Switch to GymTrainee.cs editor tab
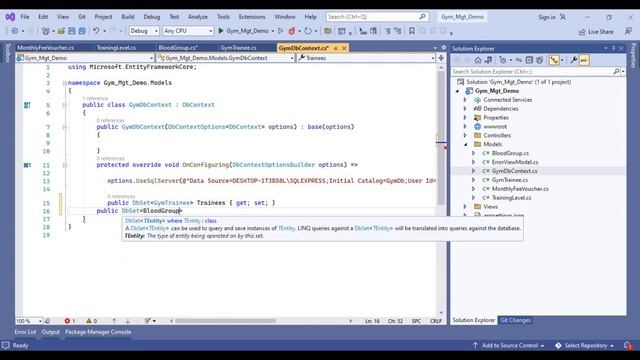The height and width of the screenshot is (360, 640). (x=238, y=48)
